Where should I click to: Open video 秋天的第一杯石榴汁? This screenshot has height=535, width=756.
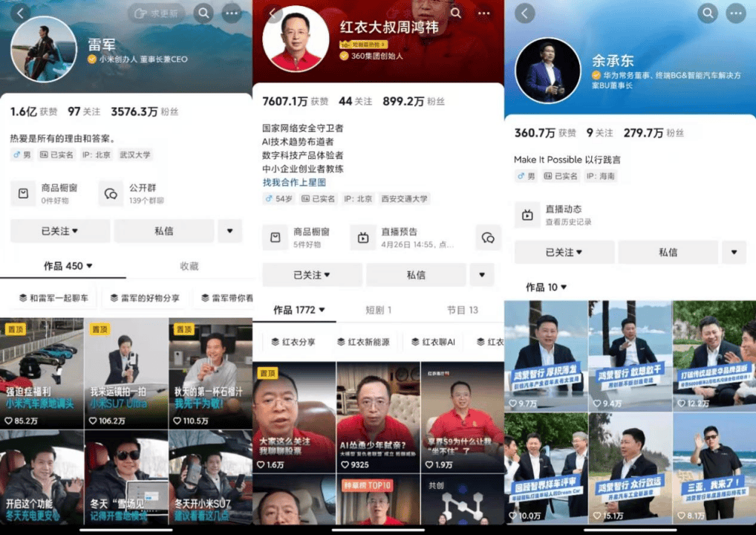210,374
